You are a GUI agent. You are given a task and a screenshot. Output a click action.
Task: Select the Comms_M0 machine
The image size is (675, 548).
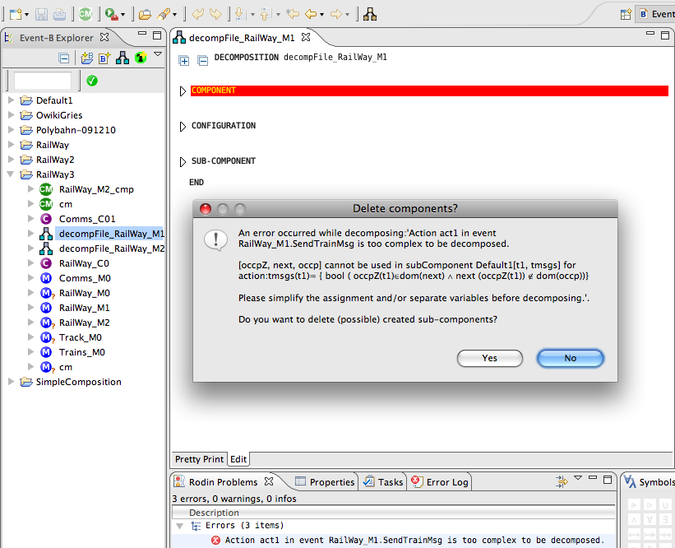click(85, 278)
